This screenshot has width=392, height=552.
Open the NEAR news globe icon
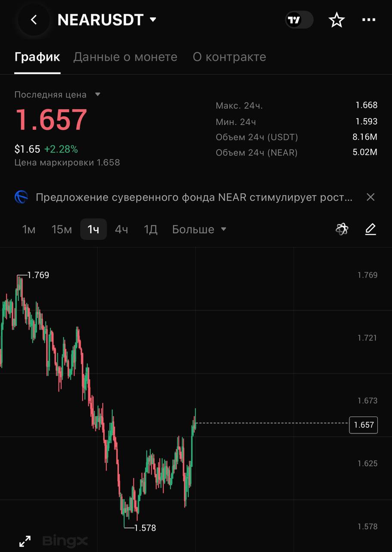[x=21, y=197]
